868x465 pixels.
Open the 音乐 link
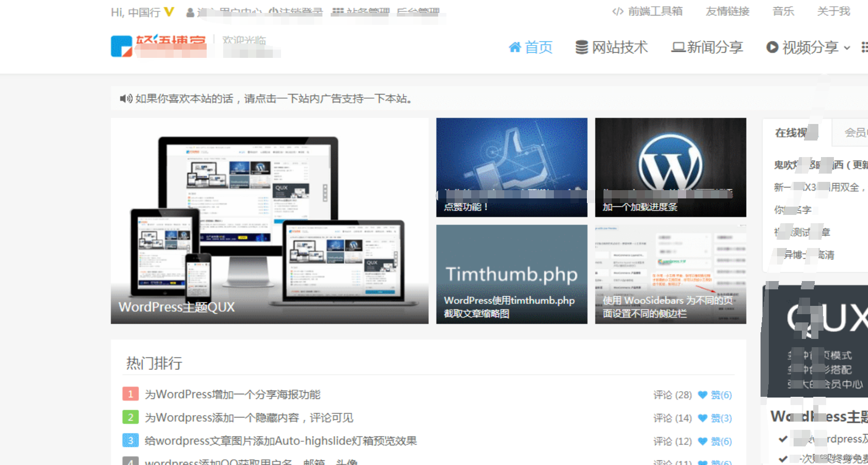click(783, 11)
